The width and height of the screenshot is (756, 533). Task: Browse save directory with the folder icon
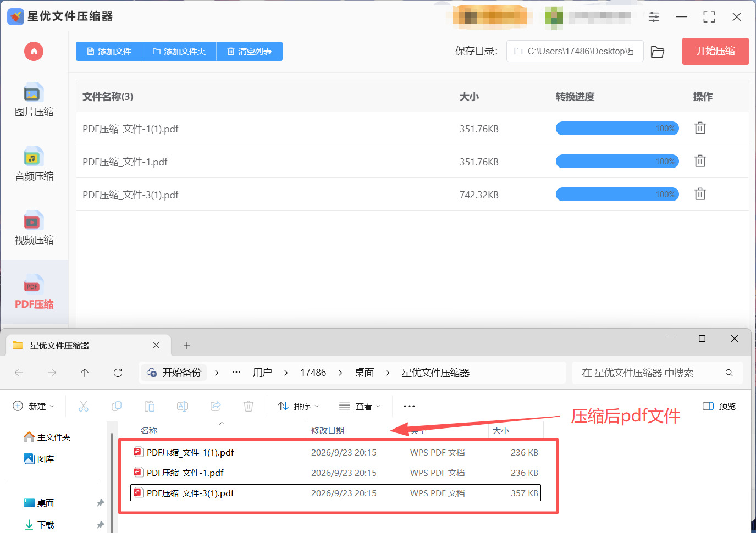pyautogui.click(x=658, y=52)
